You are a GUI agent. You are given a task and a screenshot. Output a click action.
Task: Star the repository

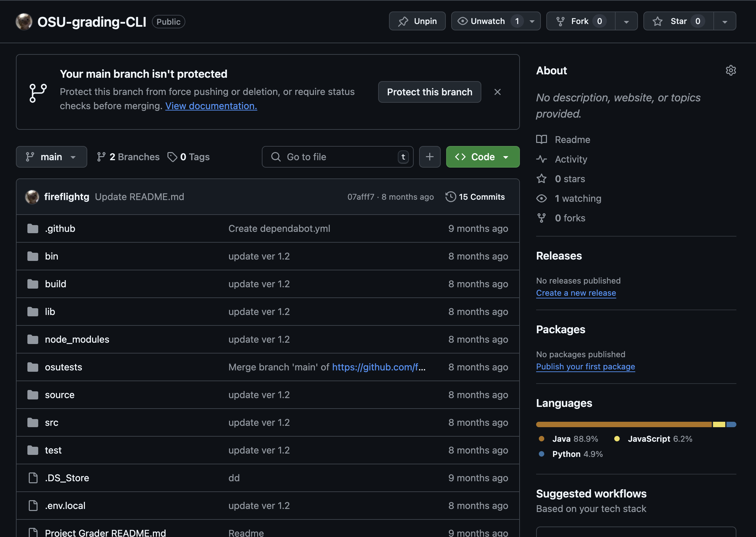679,21
